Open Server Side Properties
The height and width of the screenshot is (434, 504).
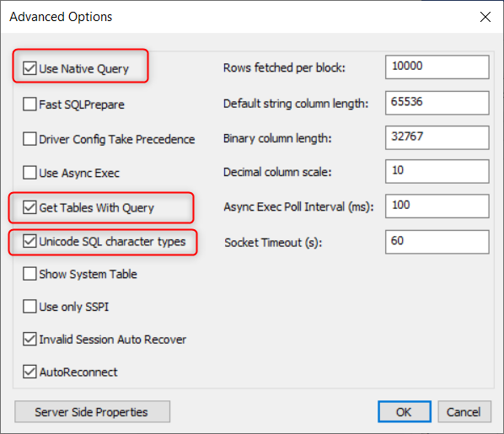(x=92, y=411)
